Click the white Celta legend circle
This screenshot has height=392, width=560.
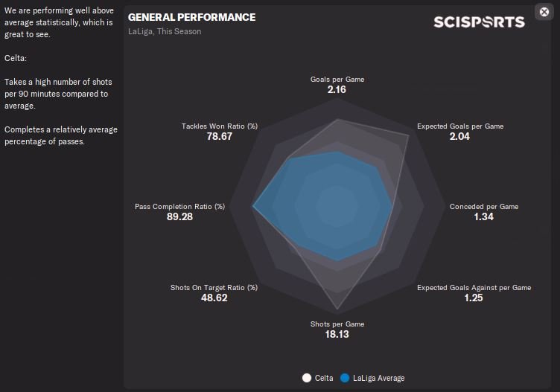[x=306, y=378]
